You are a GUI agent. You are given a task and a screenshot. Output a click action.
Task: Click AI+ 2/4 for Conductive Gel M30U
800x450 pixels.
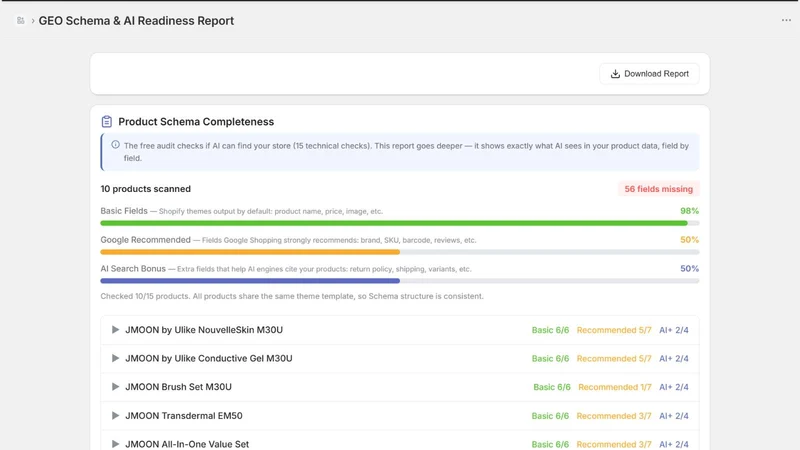click(673, 359)
